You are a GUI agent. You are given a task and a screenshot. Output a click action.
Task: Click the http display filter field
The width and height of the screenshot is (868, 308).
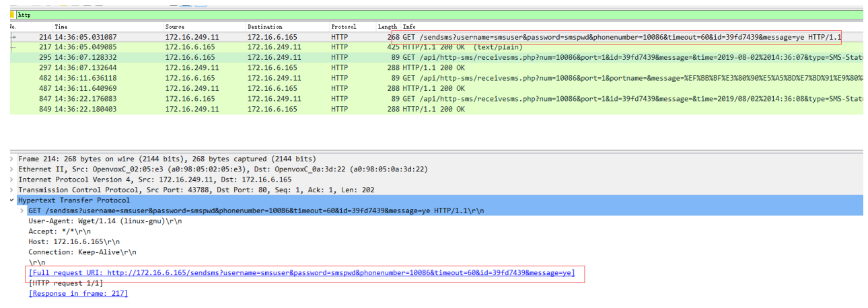440,15
